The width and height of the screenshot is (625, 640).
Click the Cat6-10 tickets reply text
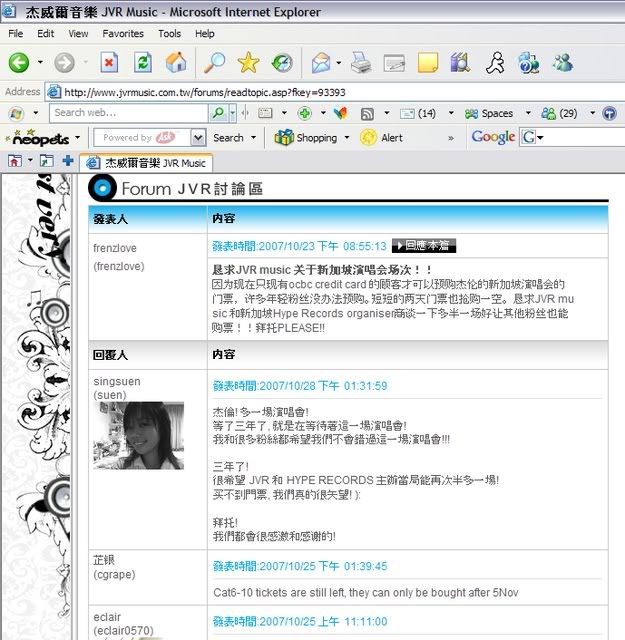(x=366, y=592)
